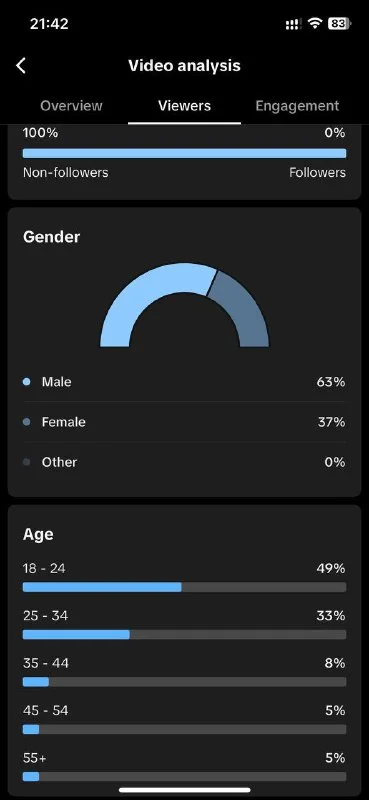
Task: Tap the status bar clock
Action: click(49, 23)
